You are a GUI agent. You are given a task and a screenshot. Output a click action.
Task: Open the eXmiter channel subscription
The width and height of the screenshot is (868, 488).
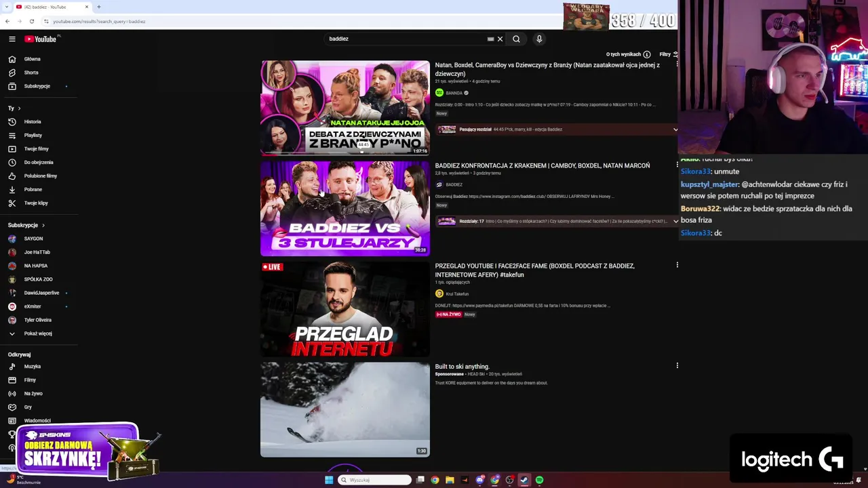click(x=33, y=306)
